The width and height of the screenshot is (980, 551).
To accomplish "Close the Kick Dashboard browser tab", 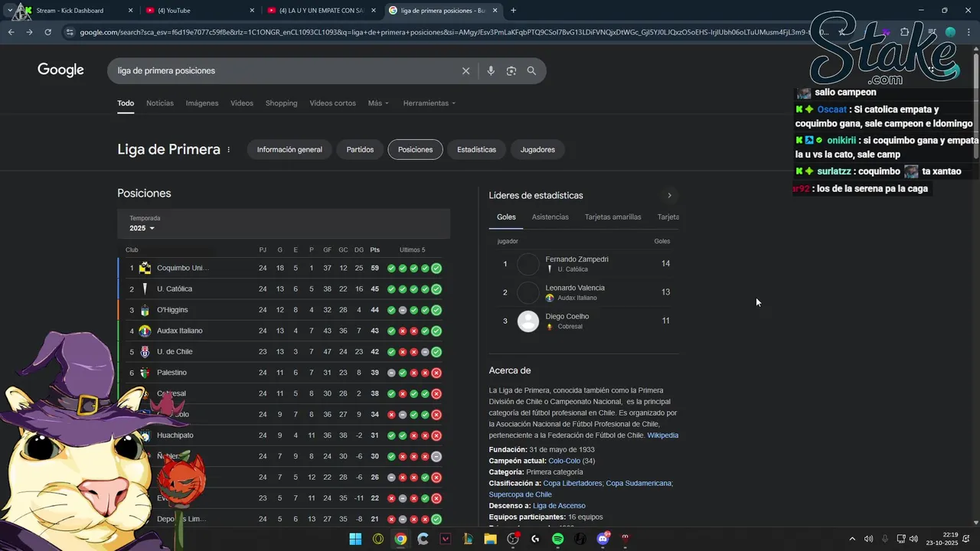I will point(130,11).
